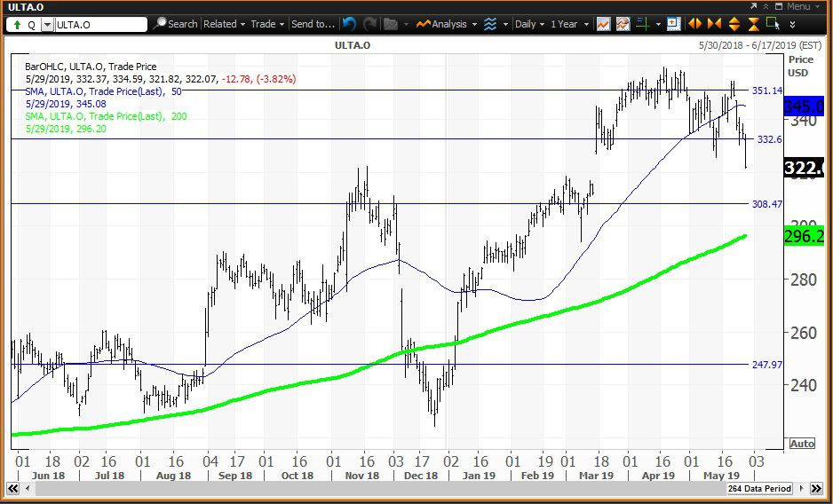Click the Price USD axis header
Image resolution: width=833 pixels, height=504 pixels.
click(801, 66)
